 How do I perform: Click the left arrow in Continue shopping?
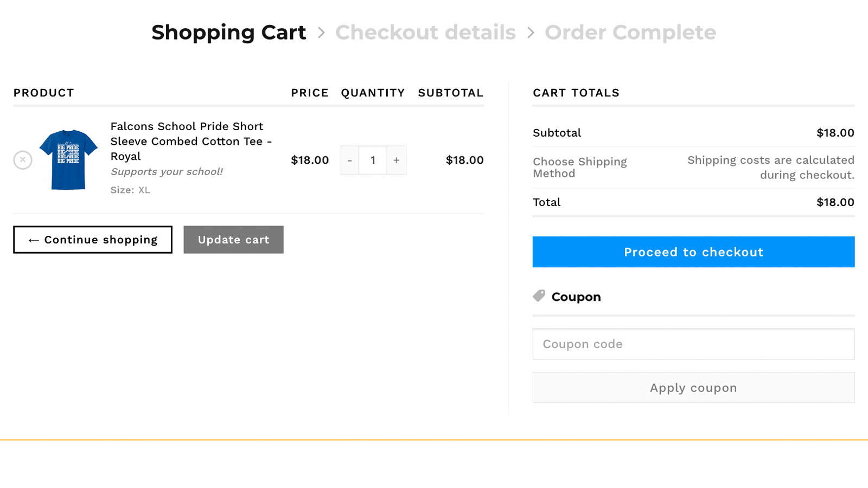point(34,240)
